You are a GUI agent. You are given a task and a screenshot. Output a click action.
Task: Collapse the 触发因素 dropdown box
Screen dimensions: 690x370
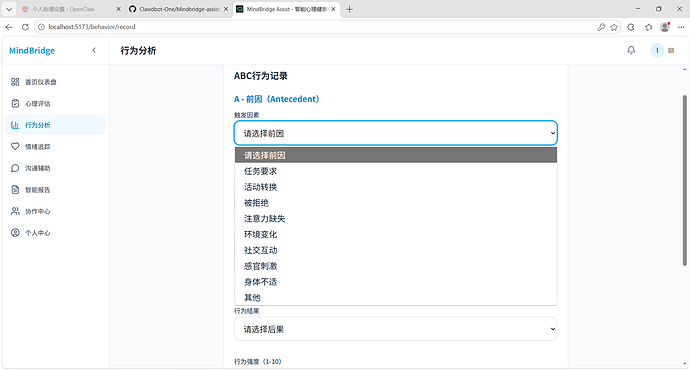[x=396, y=133]
